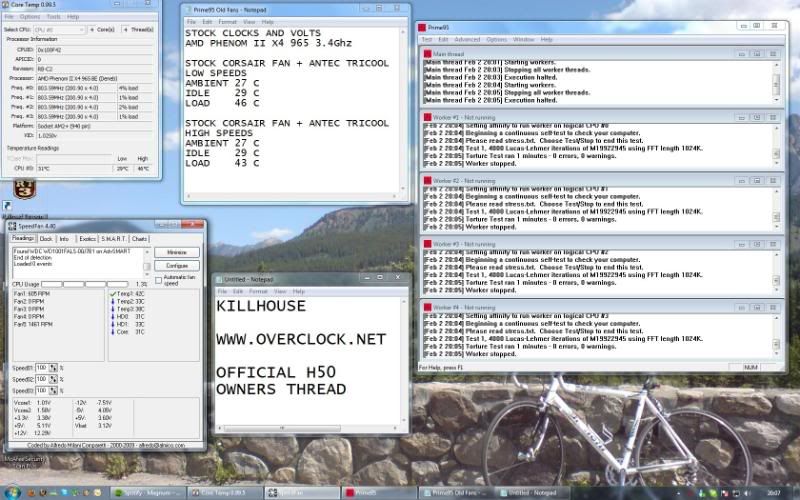Viewport: 800px width, 500px height.
Task: Click Untitled Notepad horizontal scrollbar
Action: click(x=309, y=429)
